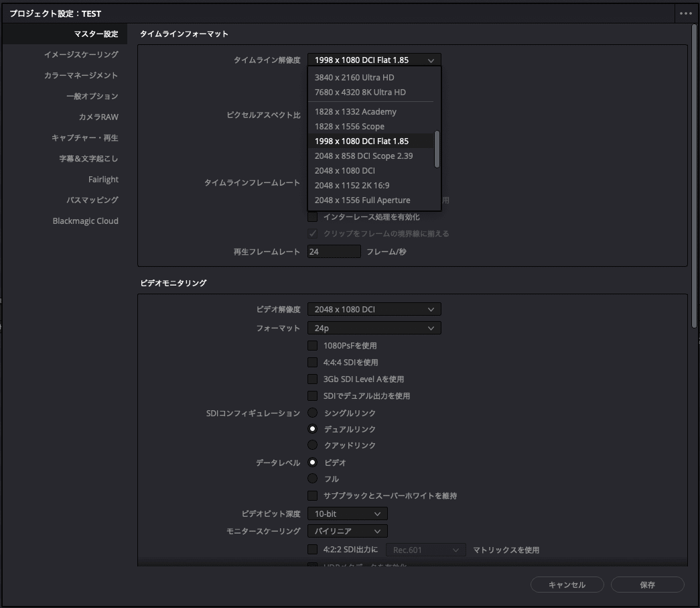
Task: Choose 2048 x 858 DCI Scope 2.39
Action: click(370, 156)
